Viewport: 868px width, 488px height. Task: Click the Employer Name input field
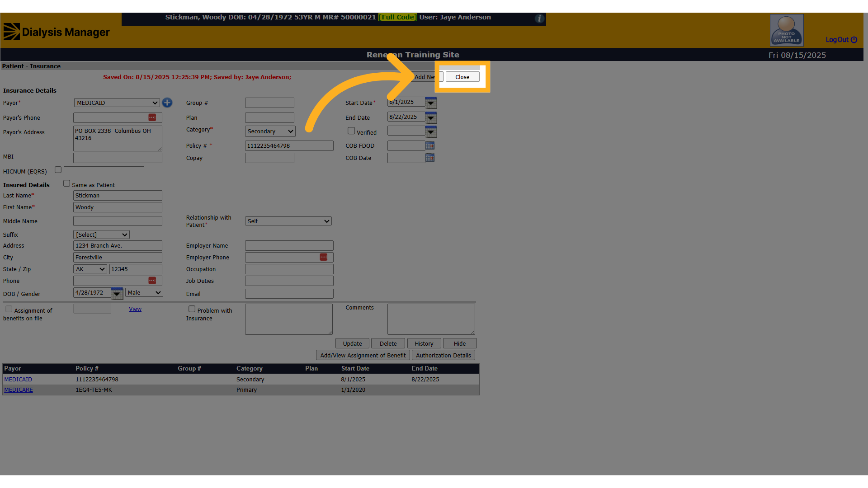click(x=289, y=245)
